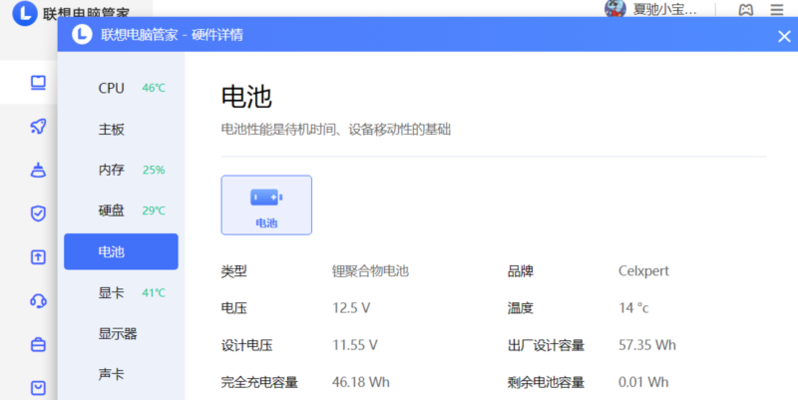
Task: Select the highlighted 电池 sidebar item
Action: click(x=121, y=252)
